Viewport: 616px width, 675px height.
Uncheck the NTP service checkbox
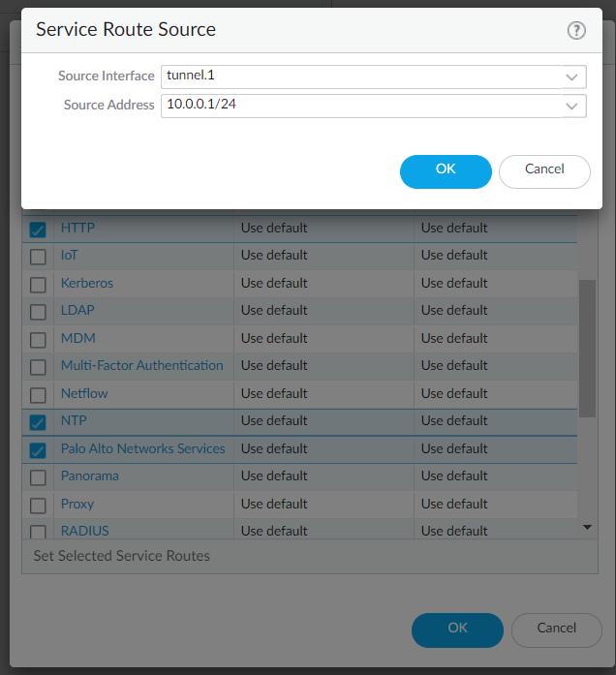click(38, 422)
